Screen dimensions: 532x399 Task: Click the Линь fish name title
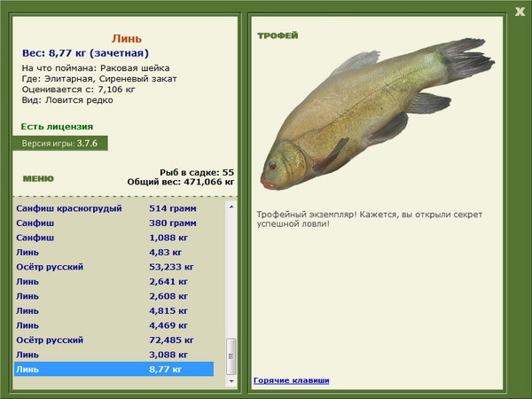(x=126, y=39)
